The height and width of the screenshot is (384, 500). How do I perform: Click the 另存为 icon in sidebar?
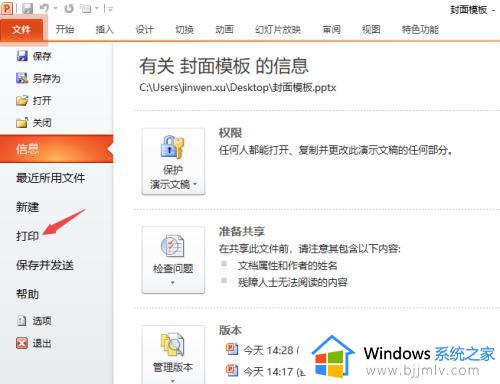coord(22,78)
